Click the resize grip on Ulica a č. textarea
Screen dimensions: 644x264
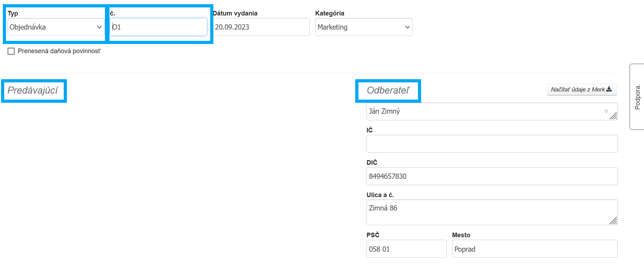pyautogui.click(x=613, y=221)
